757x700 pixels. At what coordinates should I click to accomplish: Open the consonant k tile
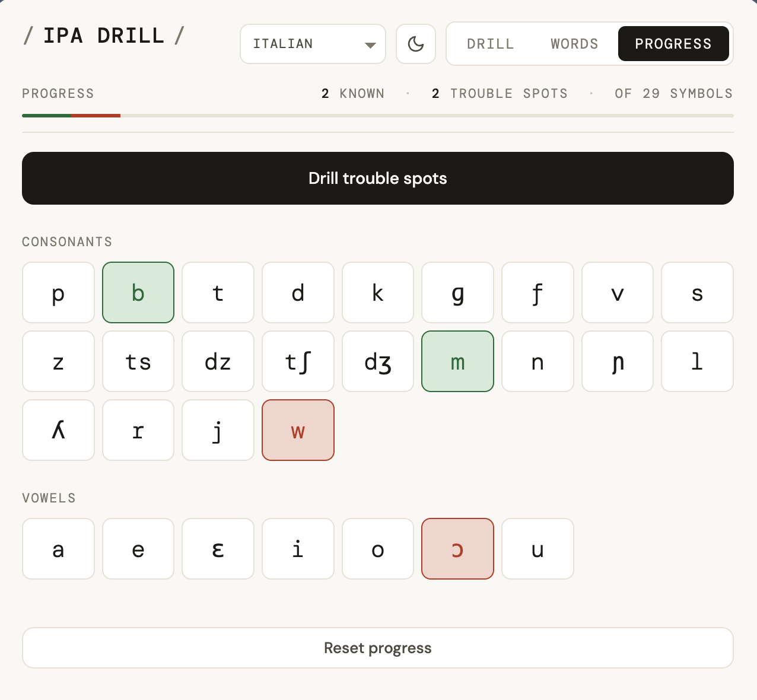pos(378,292)
